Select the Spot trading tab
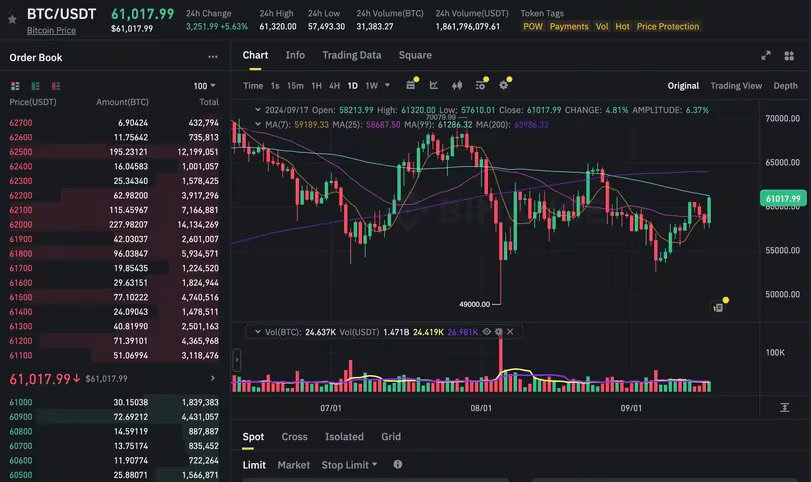The height and width of the screenshot is (482, 811). tap(253, 436)
